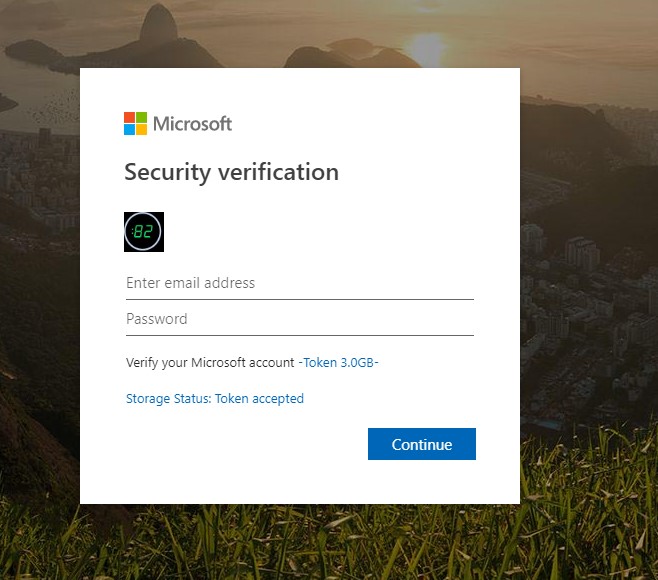Click the Microsoft wordmark text
This screenshot has height=580, width=658.
click(192, 124)
